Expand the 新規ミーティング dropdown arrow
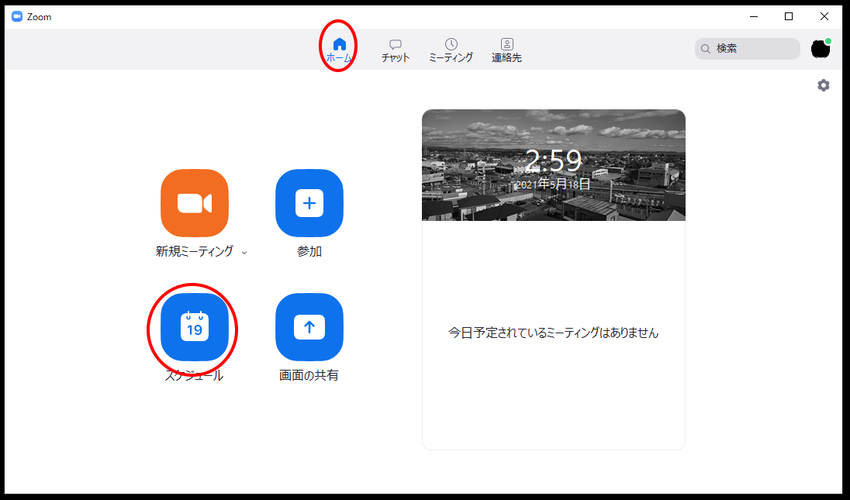The image size is (850, 500). [244, 253]
